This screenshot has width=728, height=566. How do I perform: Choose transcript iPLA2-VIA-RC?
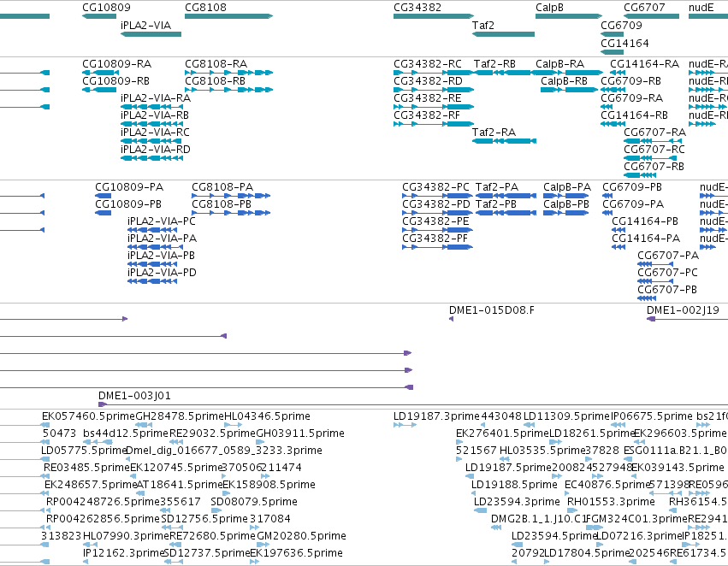click(x=155, y=133)
